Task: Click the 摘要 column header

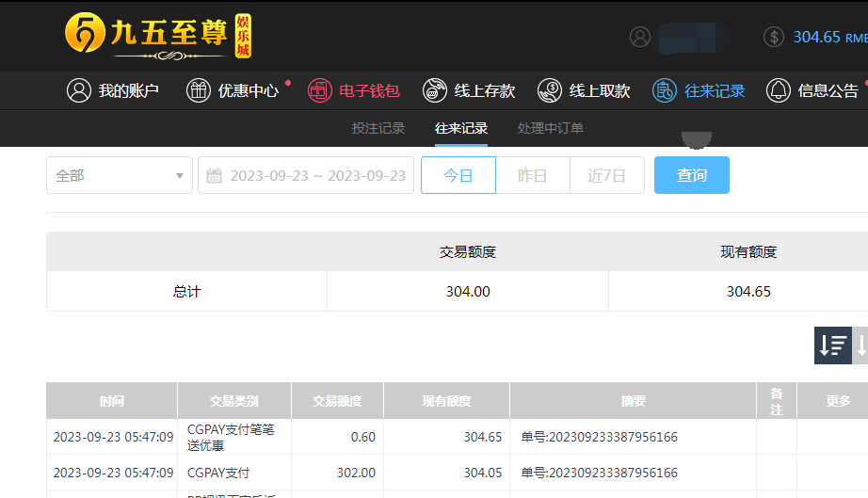Action: (633, 401)
